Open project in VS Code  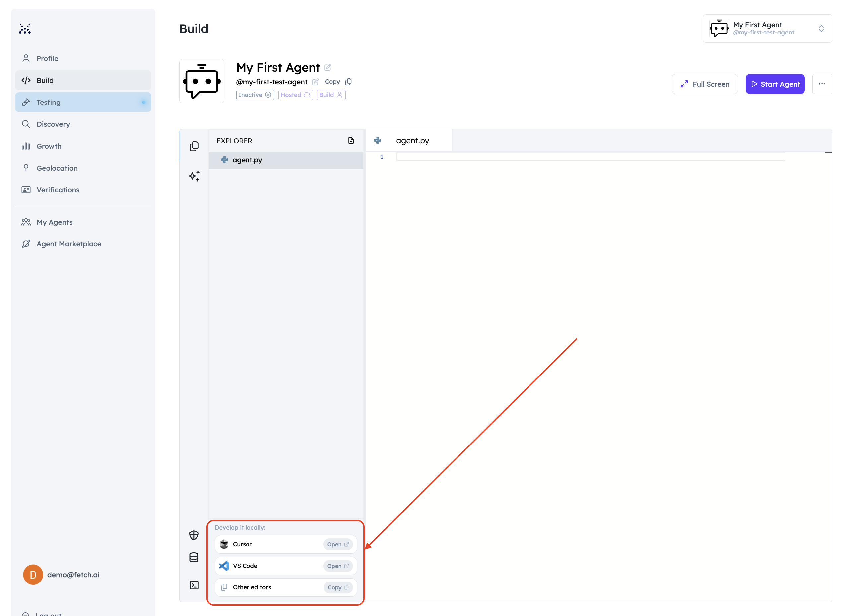(338, 566)
